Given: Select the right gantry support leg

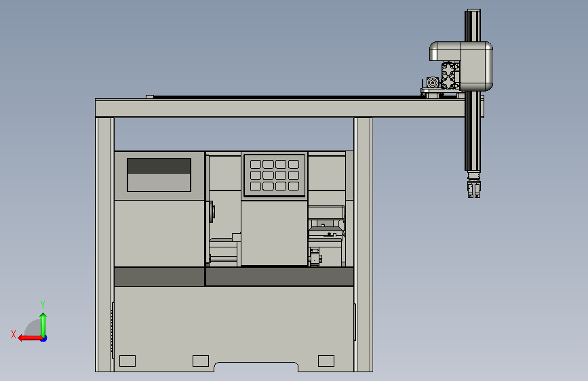Looking at the screenshot, I should [x=363, y=245].
